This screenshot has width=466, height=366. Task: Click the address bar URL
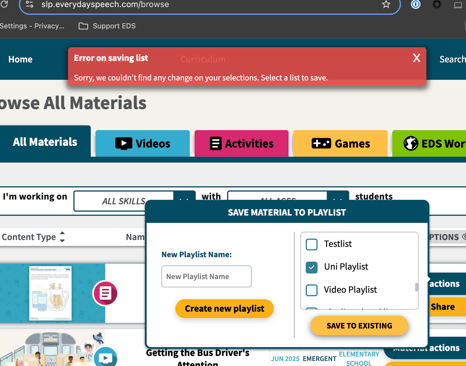point(105,4)
